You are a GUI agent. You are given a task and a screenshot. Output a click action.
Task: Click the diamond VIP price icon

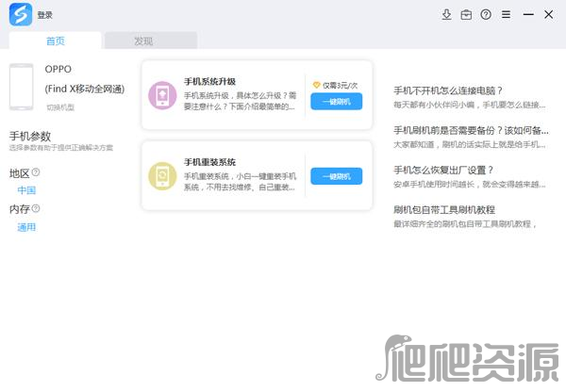[317, 85]
